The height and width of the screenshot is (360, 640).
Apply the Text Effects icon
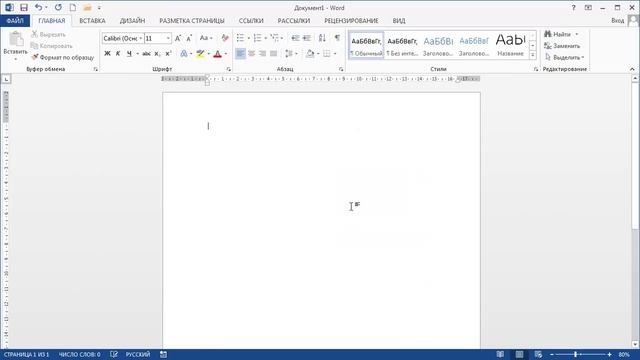click(x=184, y=53)
